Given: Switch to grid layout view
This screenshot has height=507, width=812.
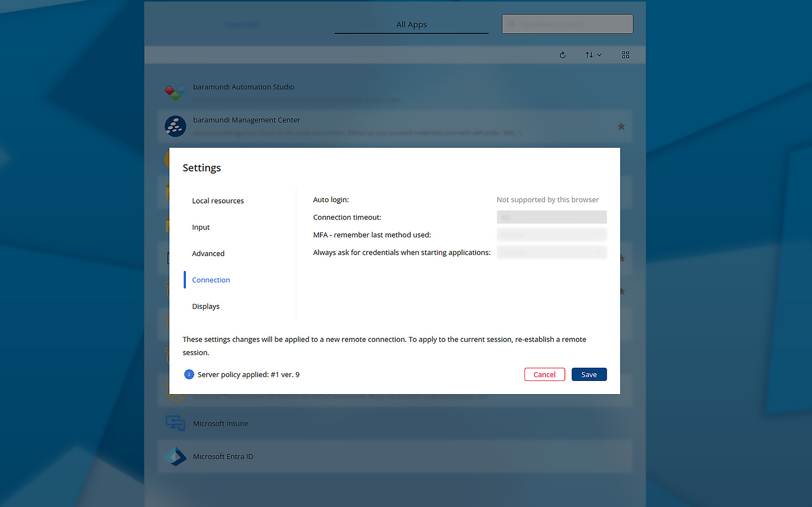Looking at the screenshot, I should [625, 54].
